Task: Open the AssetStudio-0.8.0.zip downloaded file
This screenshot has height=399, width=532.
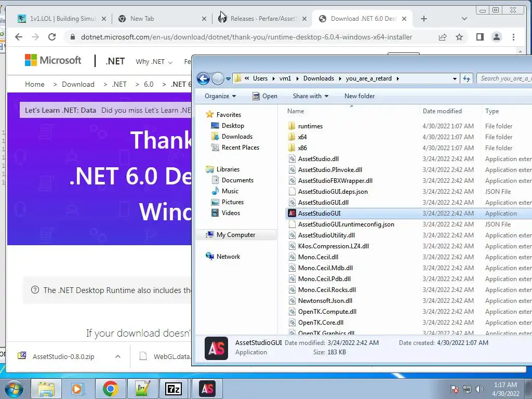Action: (63, 356)
